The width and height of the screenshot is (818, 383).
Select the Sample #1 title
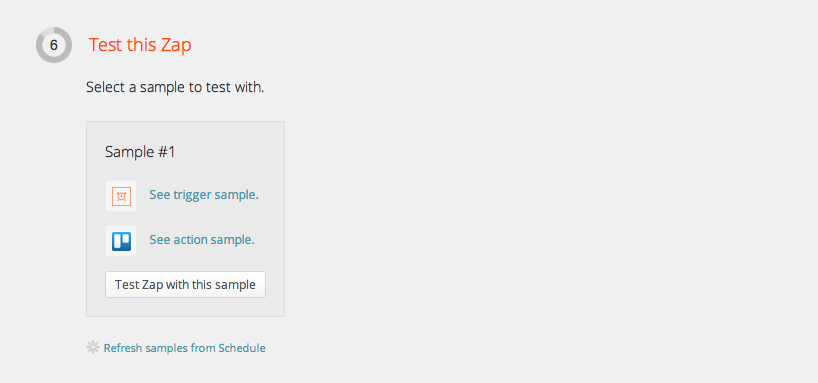(x=140, y=152)
